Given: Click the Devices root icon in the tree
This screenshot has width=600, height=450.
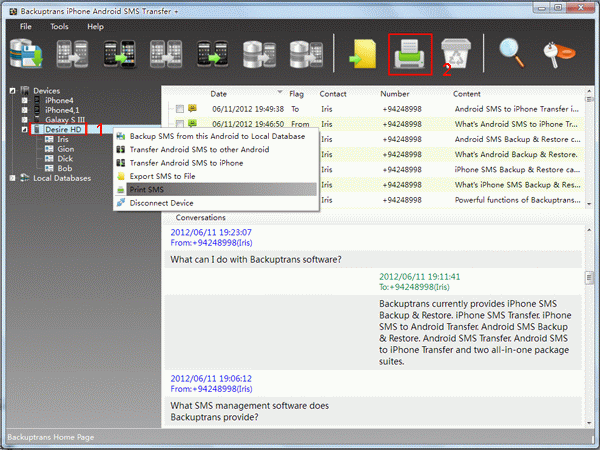Looking at the screenshot, I should coord(25,91).
